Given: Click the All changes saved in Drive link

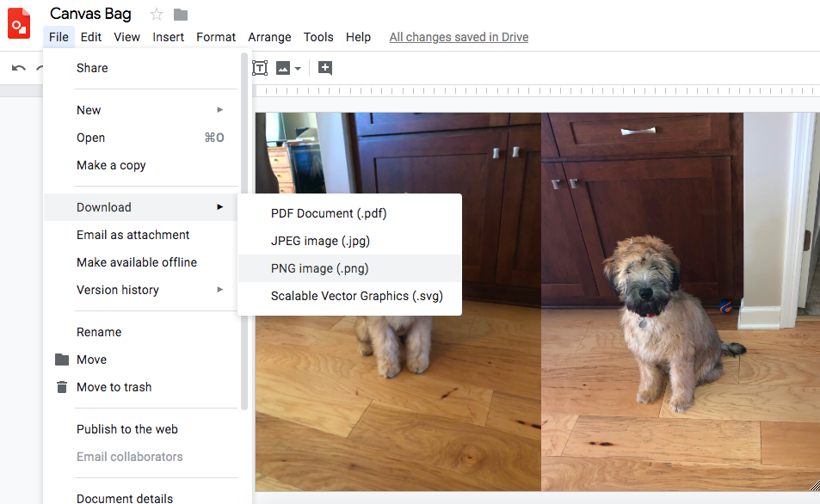Looking at the screenshot, I should point(459,37).
